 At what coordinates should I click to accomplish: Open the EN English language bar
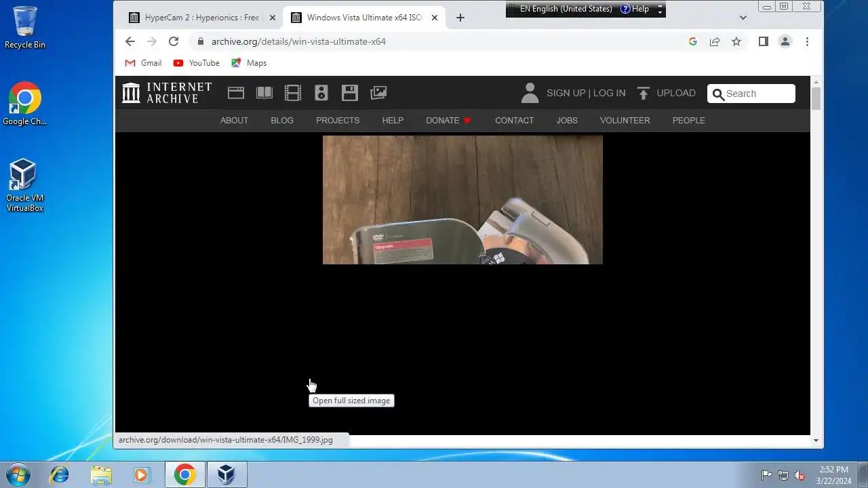tap(566, 9)
